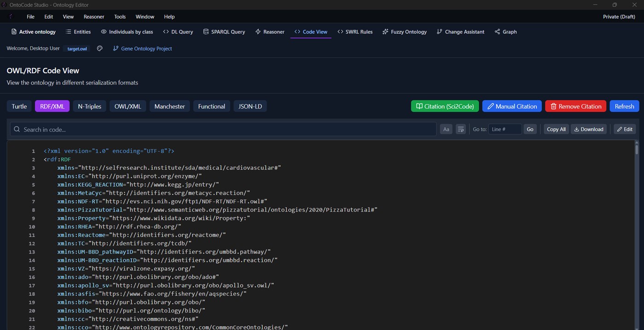Screen dimensions: 644x330
Task: Open the View menu
Action: pyautogui.click(x=68, y=17)
